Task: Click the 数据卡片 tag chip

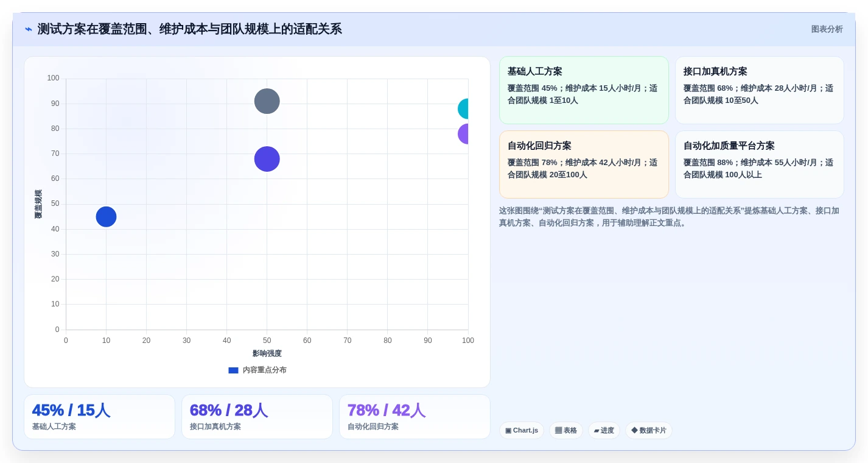Action: (649, 431)
